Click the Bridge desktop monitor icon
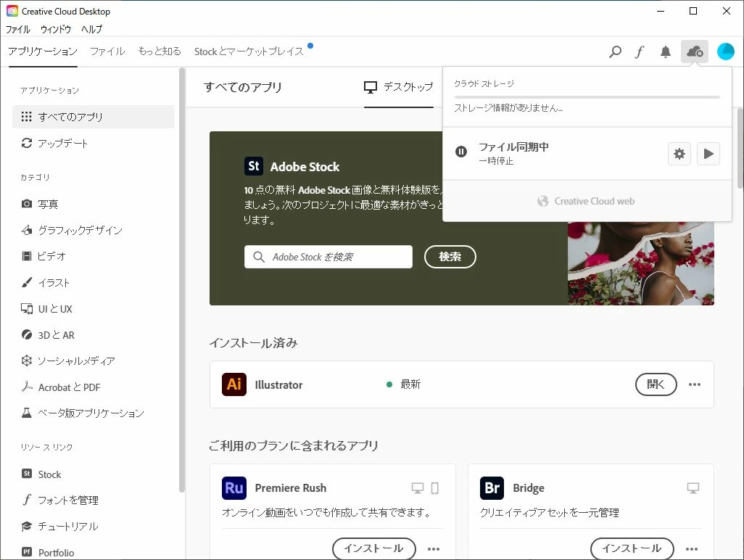This screenshot has width=744, height=560. [x=693, y=488]
